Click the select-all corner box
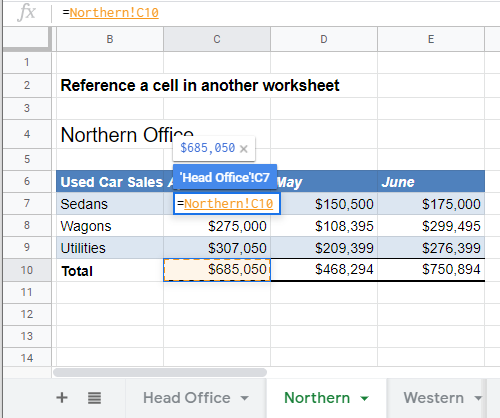 click(x=27, y=39)
